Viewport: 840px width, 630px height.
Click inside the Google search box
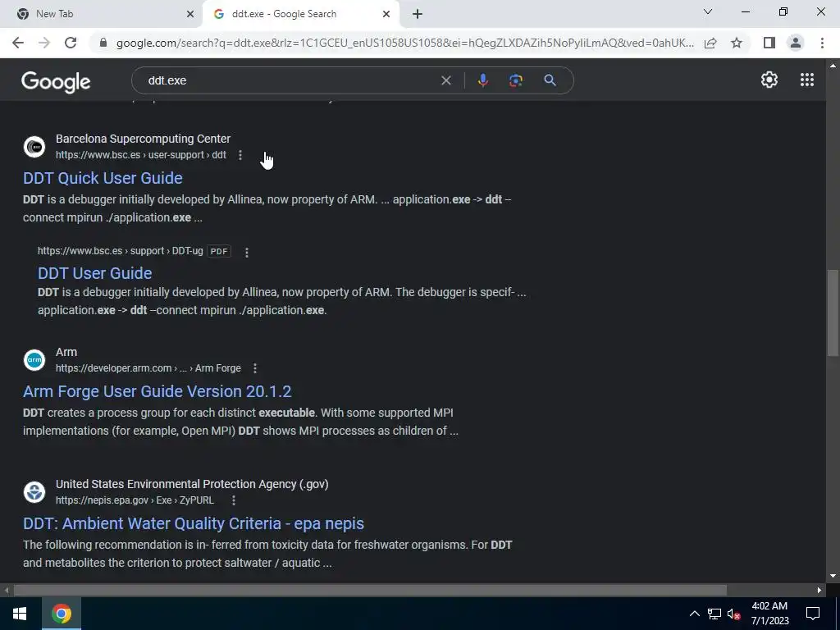coord(290,80)
